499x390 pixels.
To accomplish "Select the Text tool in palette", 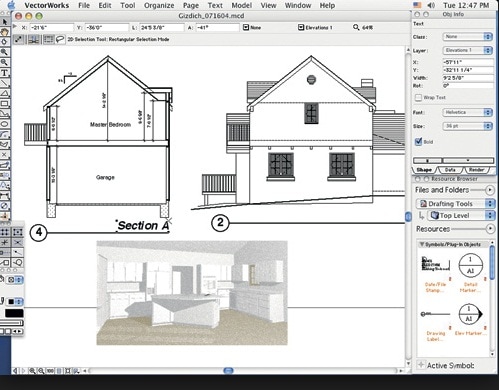I will [4, 73].
